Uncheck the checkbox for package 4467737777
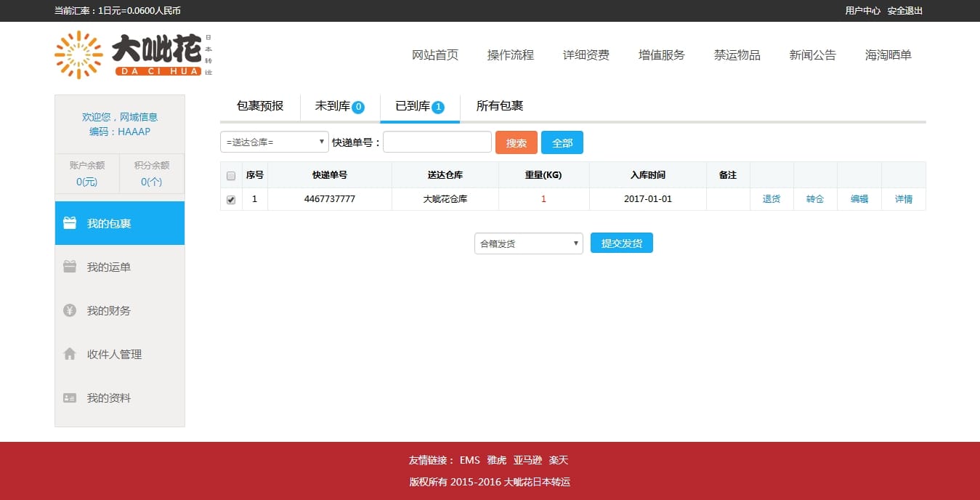 point(231,199)
